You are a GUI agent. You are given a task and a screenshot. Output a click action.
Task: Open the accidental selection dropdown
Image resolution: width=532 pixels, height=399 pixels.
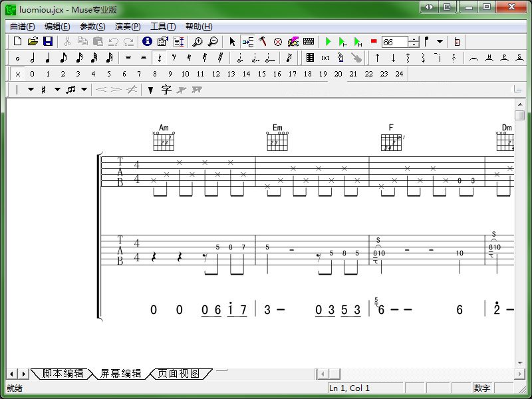(x=56, y=89)
